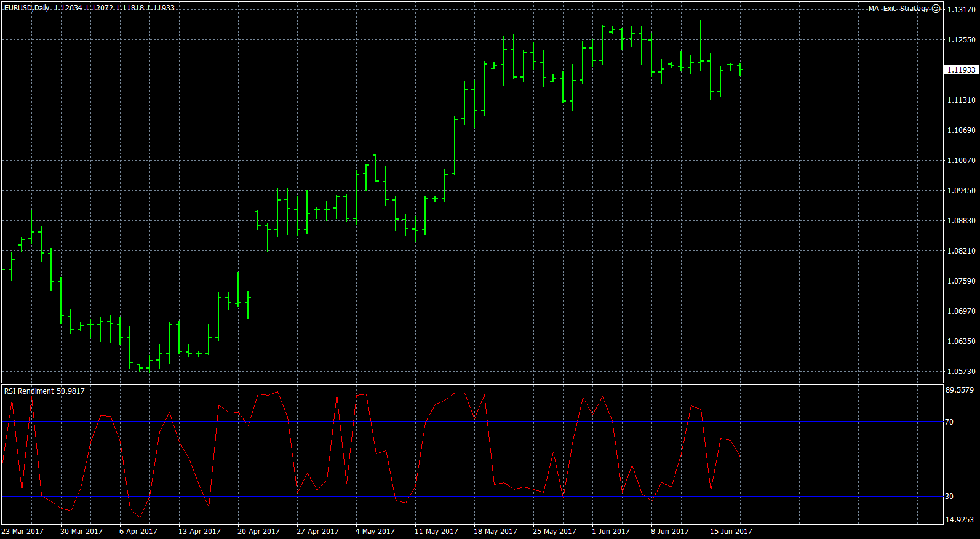Click the 20 Apr 2017 date label
The height and width of the screenshot is (539, 980).
(x=258, y=532)
